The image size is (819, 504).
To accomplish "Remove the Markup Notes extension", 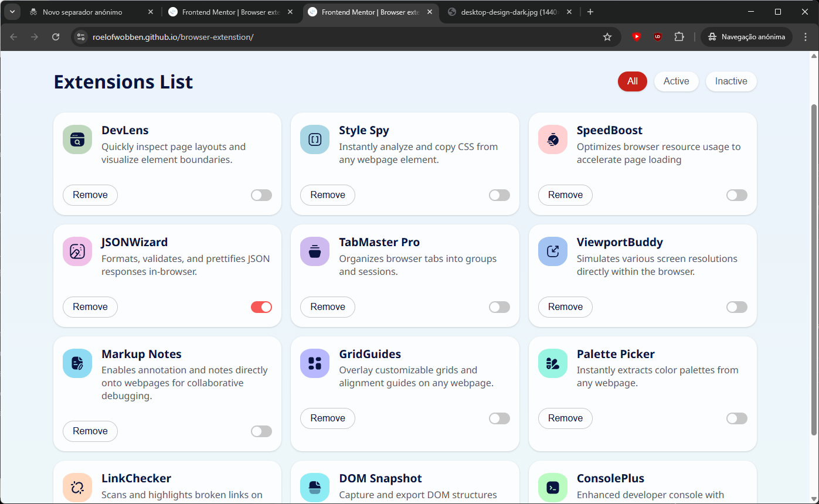I will click(90, 431).
